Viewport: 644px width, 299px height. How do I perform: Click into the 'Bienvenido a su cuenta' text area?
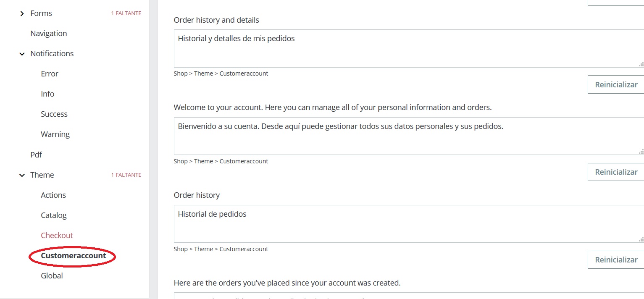coord(407,136)
